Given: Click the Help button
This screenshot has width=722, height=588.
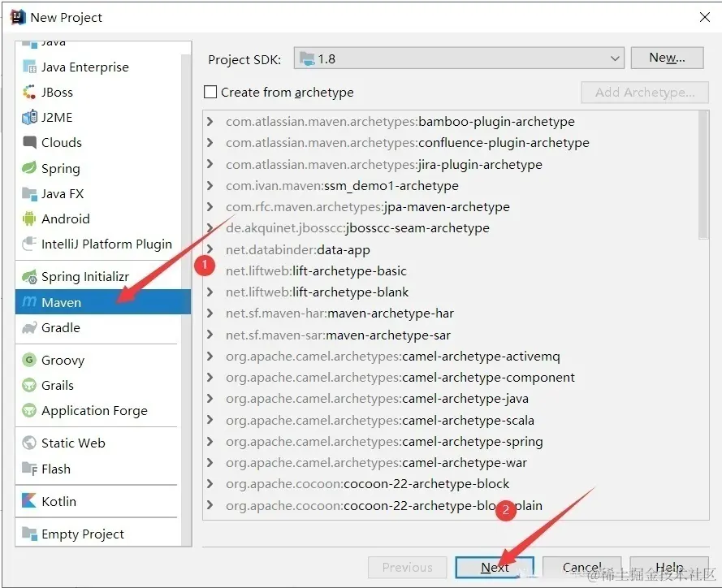Looking at the screenshot, I should 669,567.
